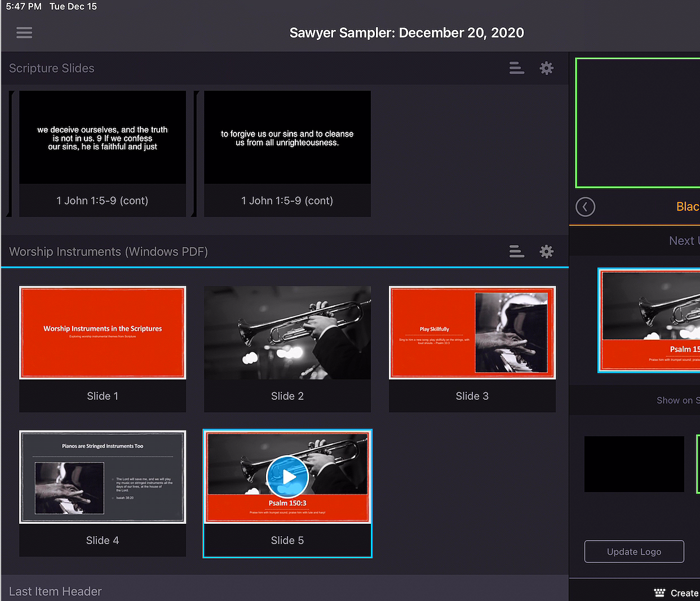Screen dimensions: 700x601
Task: Select Slide 2 trumpet photo
Action: click(287, 349)
